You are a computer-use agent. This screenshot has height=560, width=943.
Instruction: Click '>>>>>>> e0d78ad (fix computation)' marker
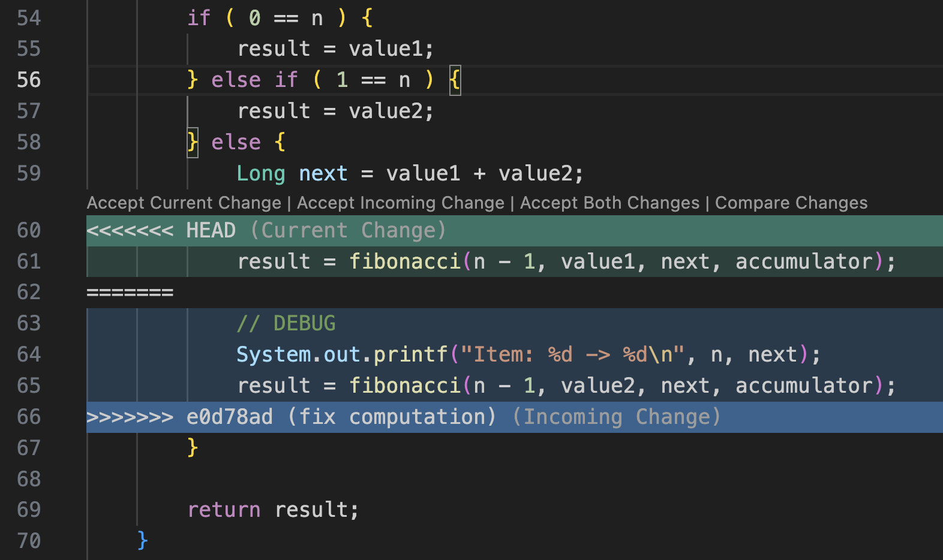(292, 417)
